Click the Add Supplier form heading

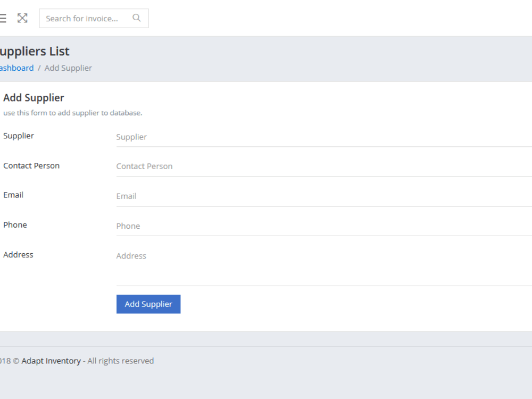34,98
